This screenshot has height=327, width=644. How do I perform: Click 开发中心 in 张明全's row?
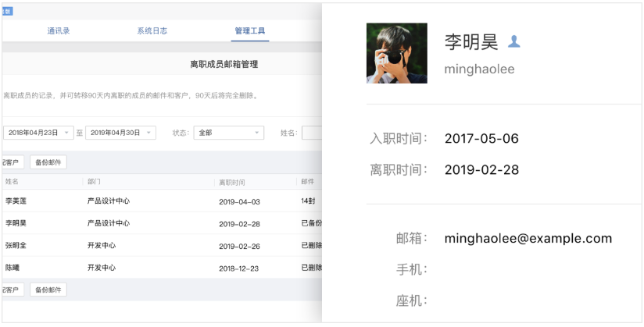coord(102,245)
